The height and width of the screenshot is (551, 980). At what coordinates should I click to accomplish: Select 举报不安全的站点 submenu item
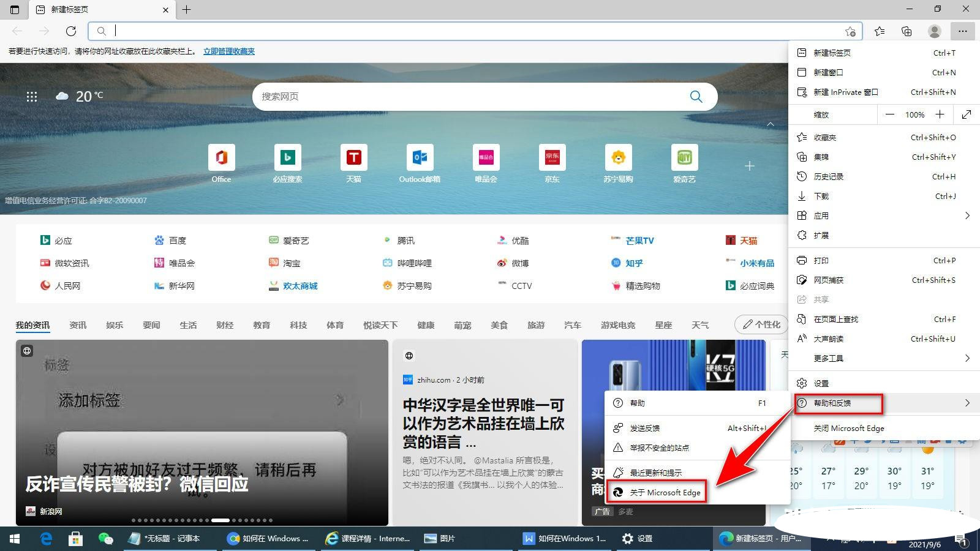[x=697, y=448]
